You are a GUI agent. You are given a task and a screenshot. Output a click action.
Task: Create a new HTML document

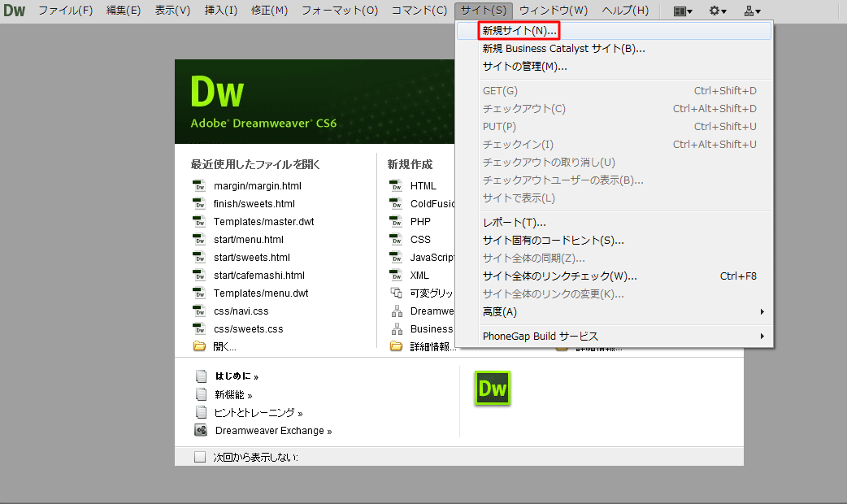coord(423,186)
